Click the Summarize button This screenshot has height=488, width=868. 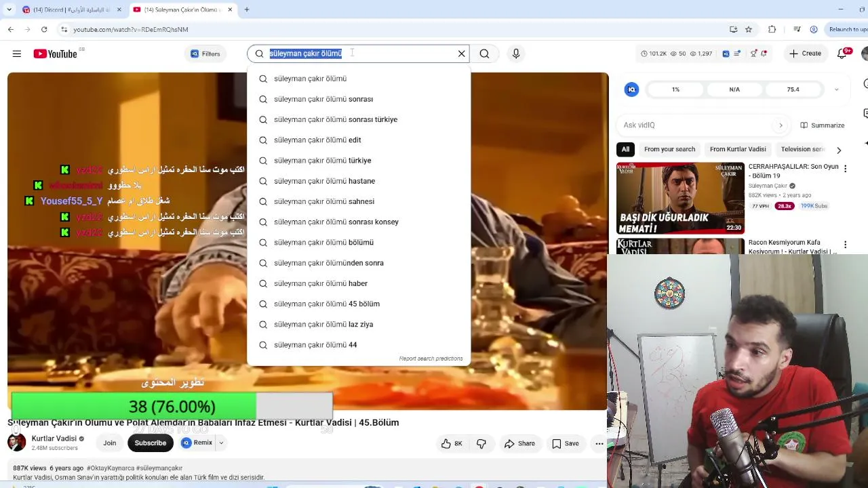click(x=822, y=125)
